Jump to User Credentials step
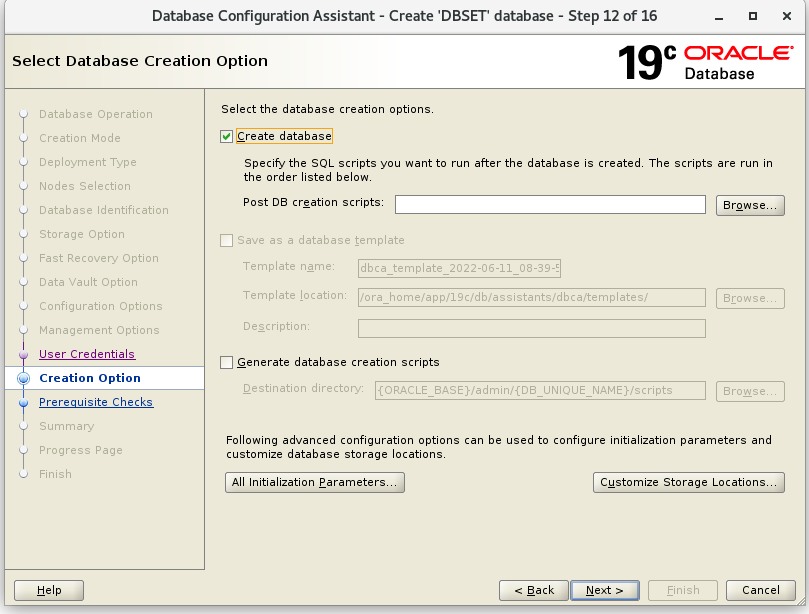The width and height of the screenshot is (809, 614). pyautogui.click(x=87, y=354)
